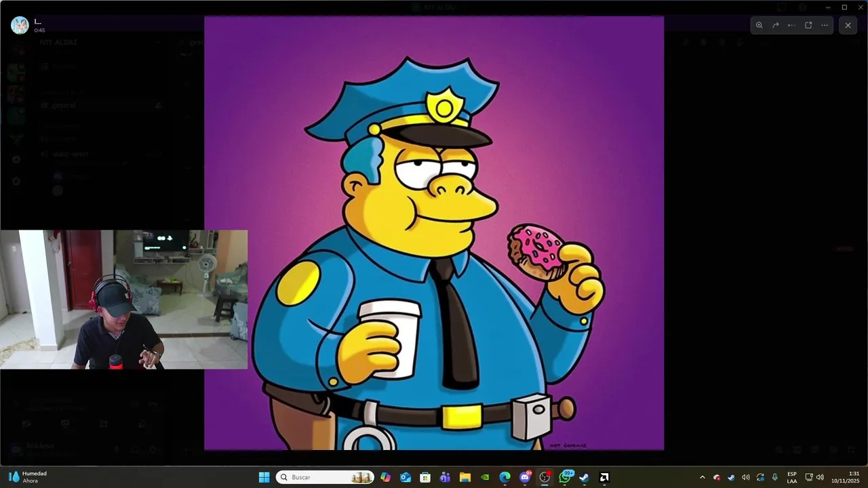Image resolution: width=868 pixels, height=488 pixels.
Task: Click the webcam overlay video feed
Action: point(124,300)
